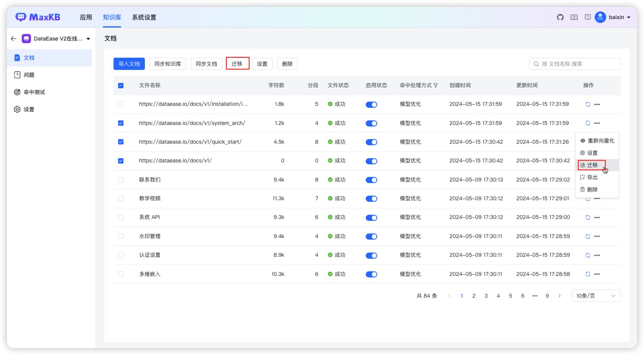644x355 pixels.
Task: Go to next page arrow
Action: [x=560, y=296]
